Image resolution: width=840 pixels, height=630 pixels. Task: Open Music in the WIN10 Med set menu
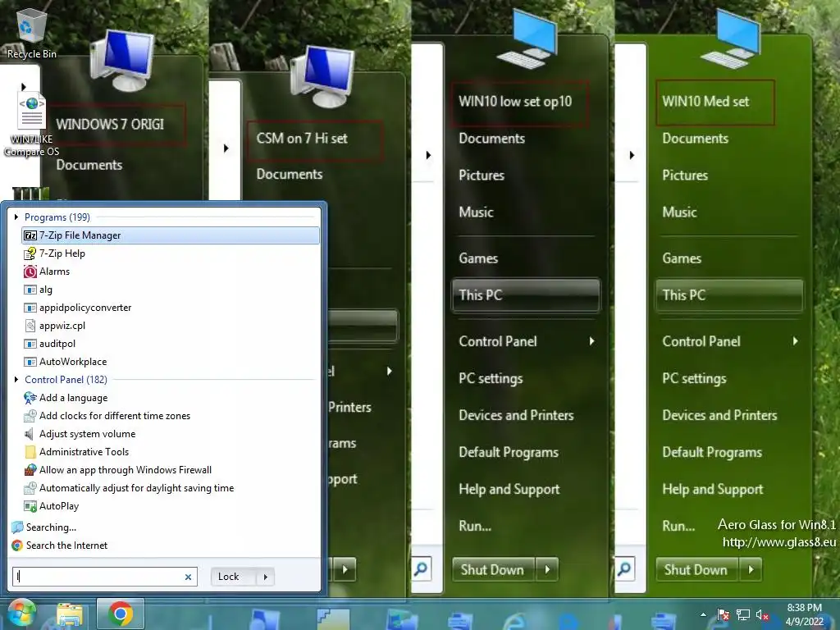(x=679, y=212)
